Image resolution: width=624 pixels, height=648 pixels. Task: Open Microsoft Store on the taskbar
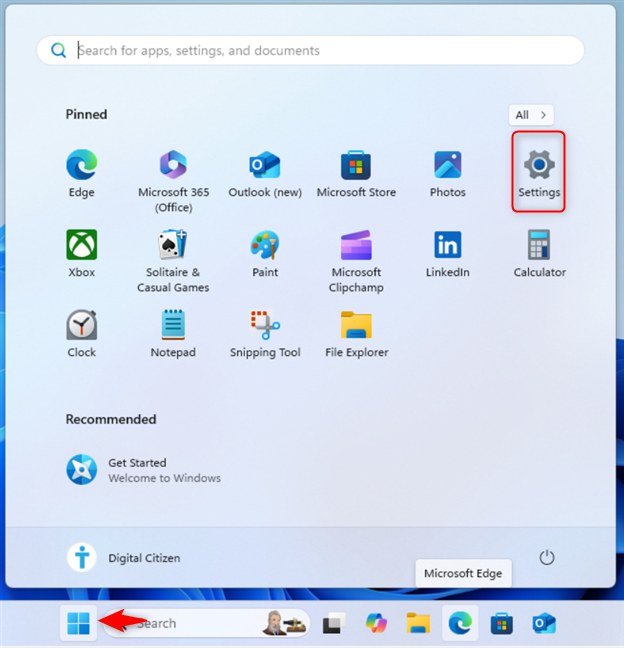502,623
